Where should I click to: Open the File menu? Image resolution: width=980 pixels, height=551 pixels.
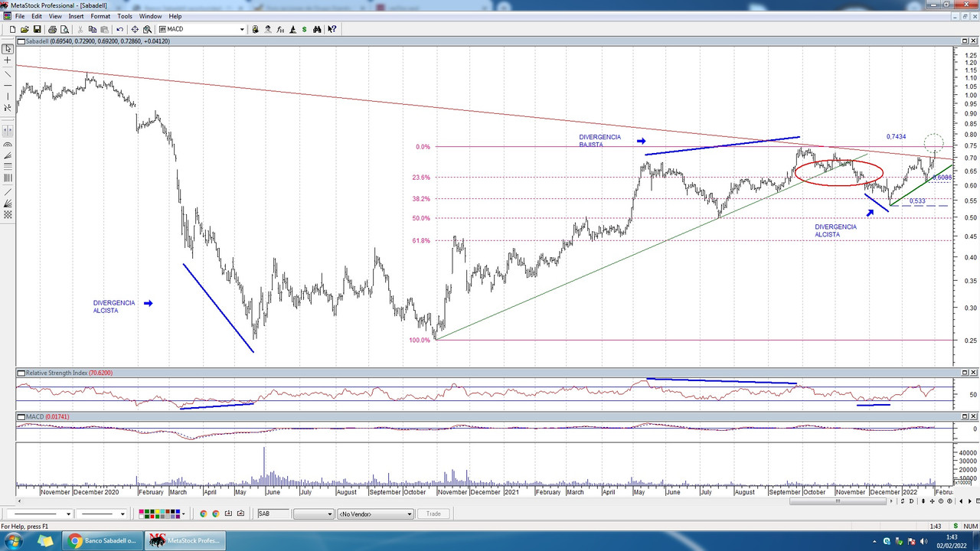point(20,16)
